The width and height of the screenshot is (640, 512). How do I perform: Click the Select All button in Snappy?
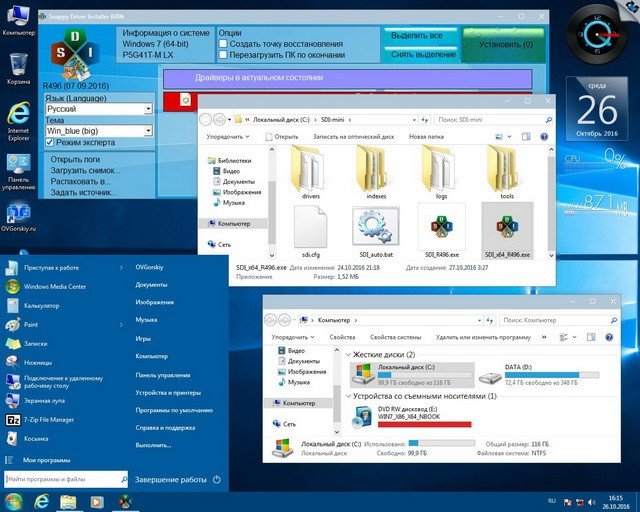click(420, 36)
